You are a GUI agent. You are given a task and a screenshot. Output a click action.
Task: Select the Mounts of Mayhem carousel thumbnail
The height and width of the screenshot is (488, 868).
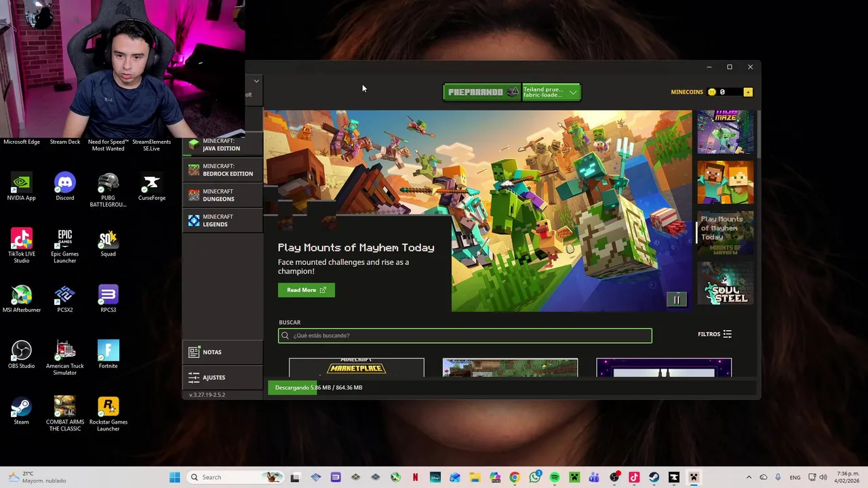click(x=725, y=232)
